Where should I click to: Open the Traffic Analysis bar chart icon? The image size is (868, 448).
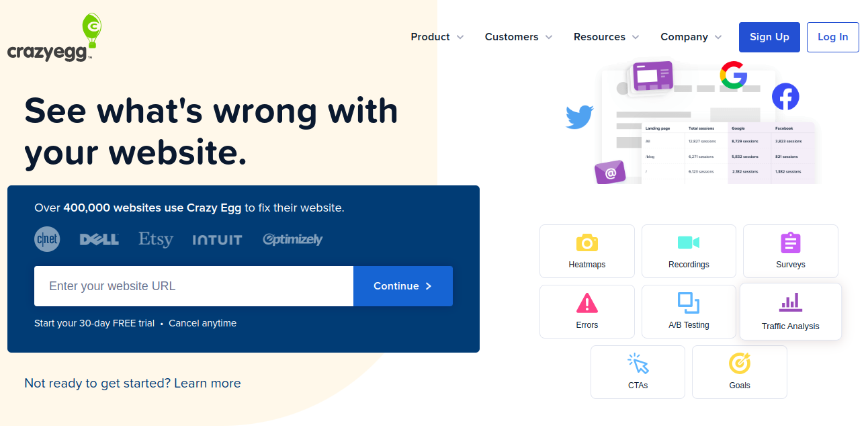tap(790, 304)
